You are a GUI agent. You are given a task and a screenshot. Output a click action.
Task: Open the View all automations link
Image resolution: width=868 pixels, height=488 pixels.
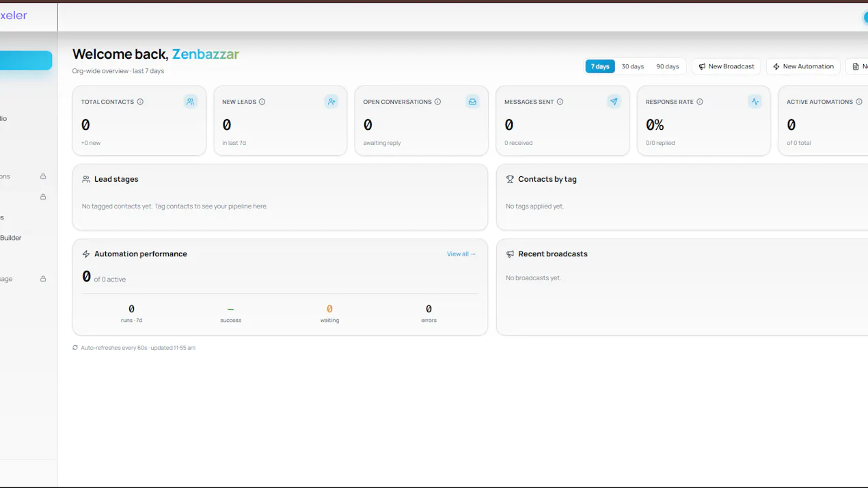461,254
